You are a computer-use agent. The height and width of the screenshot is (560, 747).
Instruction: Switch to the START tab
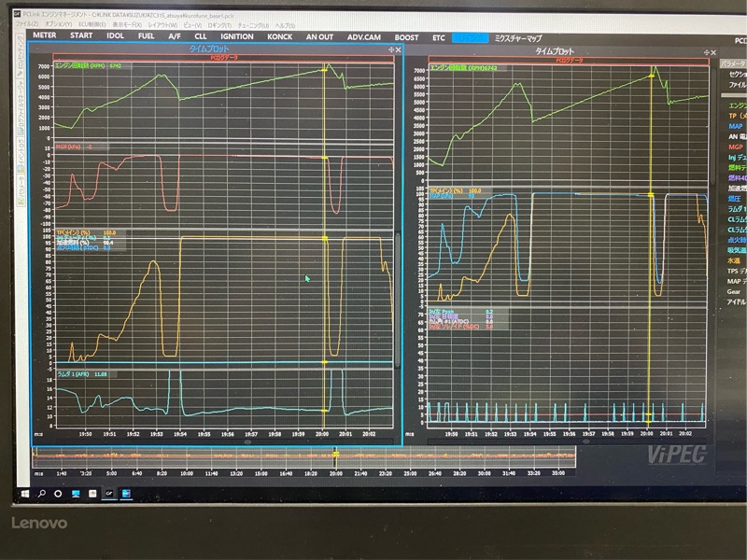[x=81, y=35]
